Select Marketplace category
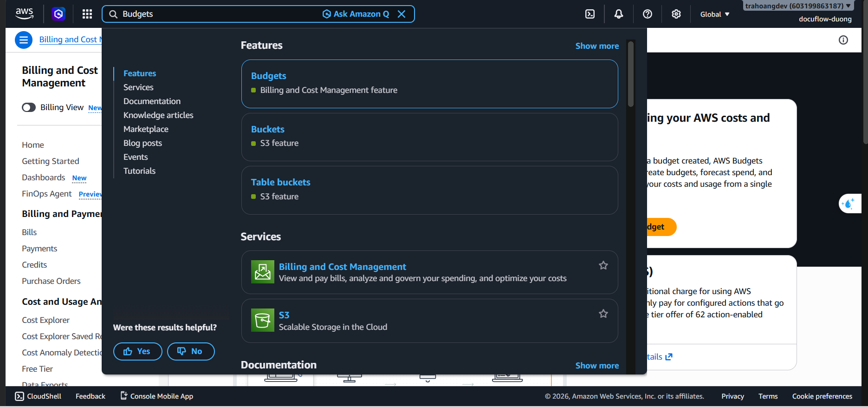The height and width of the screenshot is (407, 868). 146,129
